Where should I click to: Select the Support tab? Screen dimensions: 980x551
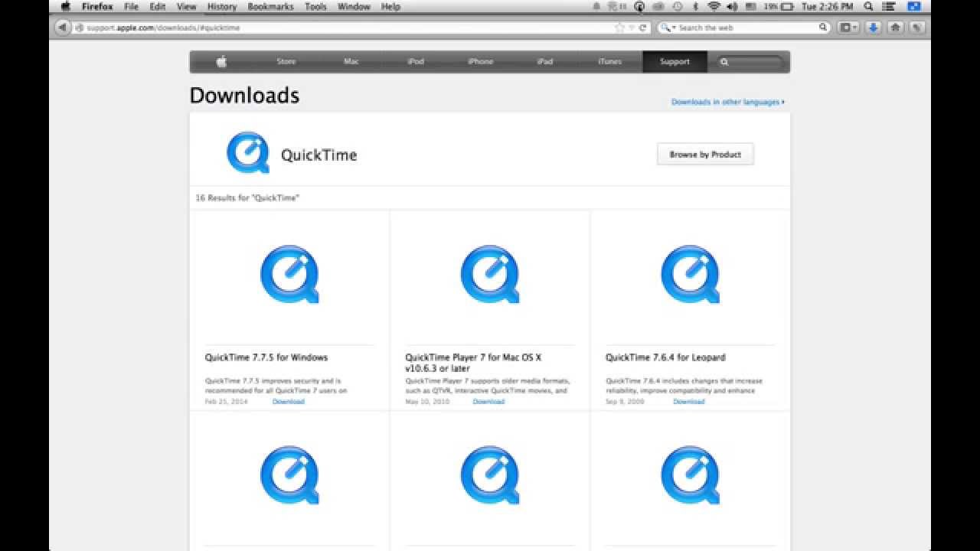tap(675, 62)
